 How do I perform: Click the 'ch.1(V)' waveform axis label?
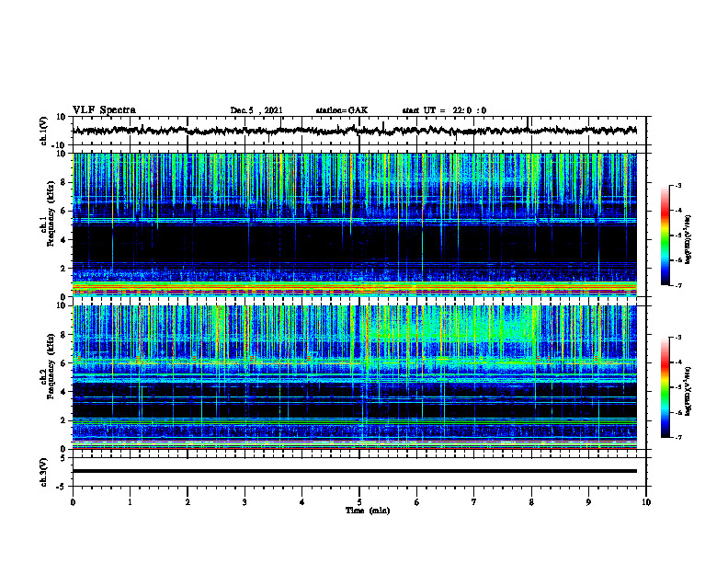[x=44, y=131]
